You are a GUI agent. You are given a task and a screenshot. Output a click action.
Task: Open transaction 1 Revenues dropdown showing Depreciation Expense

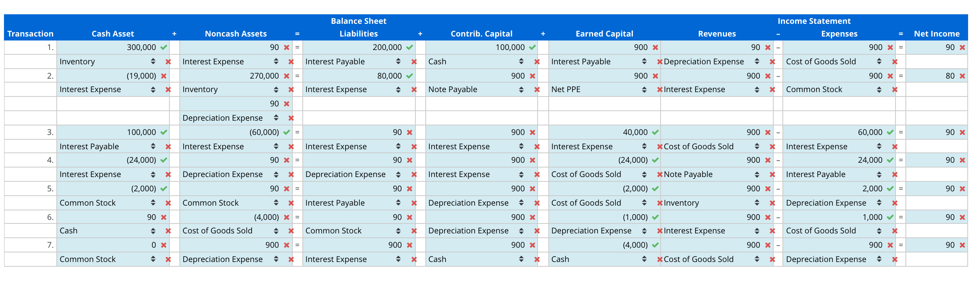(712, 62)
